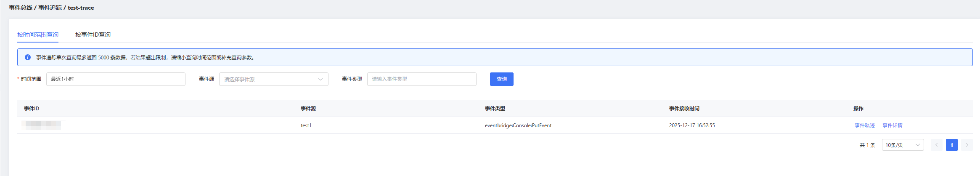
Task: Open the 事件轨迹 link for test1
Action: [864, 125]
